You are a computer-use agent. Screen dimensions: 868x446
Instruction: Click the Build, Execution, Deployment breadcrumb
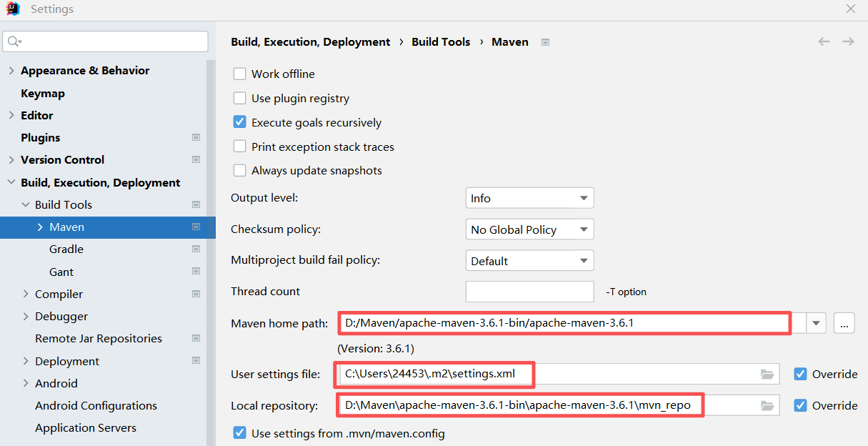point(311,41)
